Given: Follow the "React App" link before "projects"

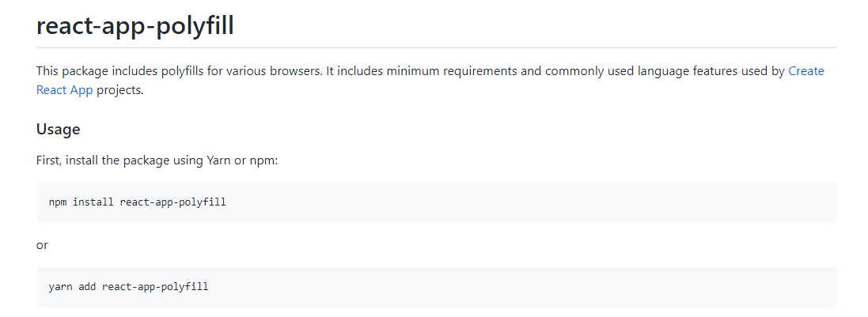Looking at the screenshot, I should click(x=64, y=90).
